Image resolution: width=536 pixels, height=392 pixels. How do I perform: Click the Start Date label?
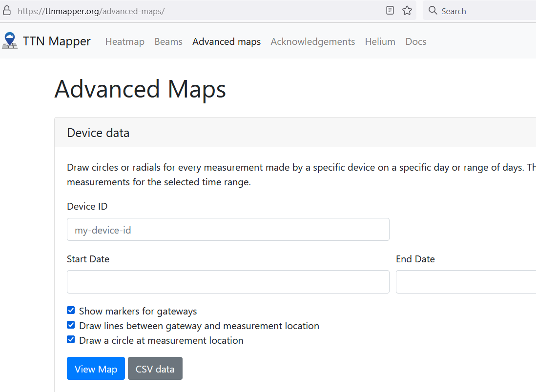coord(88,259)
